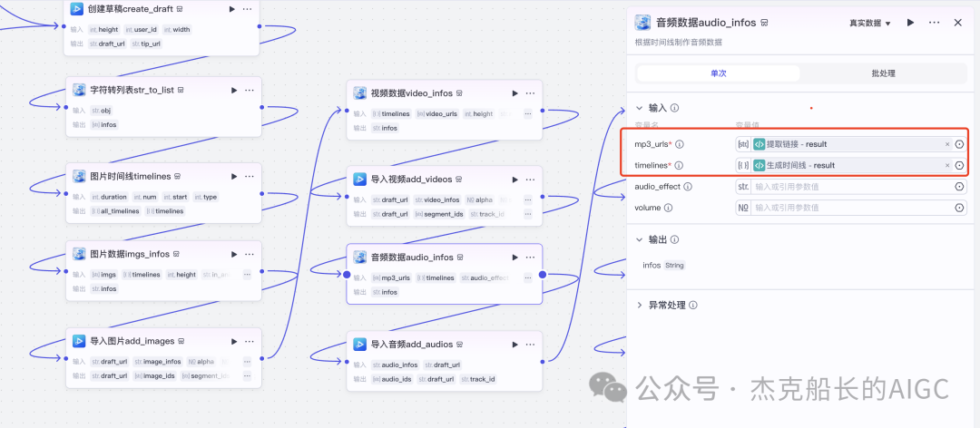Screen dimensions: 980x428
Task: Close the 音频数据audio_infos side panel
Action: (x=957, y=23)
